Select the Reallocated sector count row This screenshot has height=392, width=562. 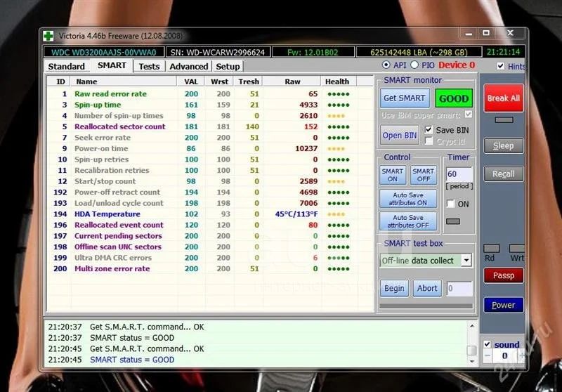click(209, 126)
